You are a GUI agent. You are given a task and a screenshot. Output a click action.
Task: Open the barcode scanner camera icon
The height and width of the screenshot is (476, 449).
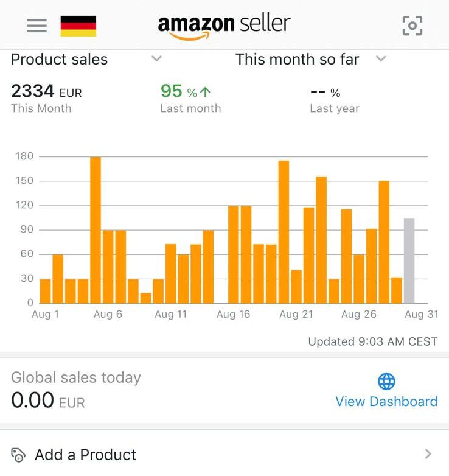[x=412, y=26]
